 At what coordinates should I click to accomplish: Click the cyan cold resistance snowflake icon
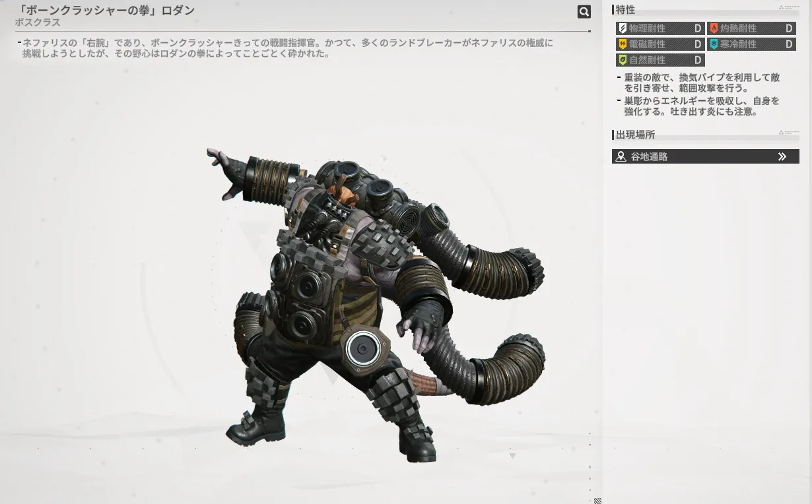(x=714, y=44)
